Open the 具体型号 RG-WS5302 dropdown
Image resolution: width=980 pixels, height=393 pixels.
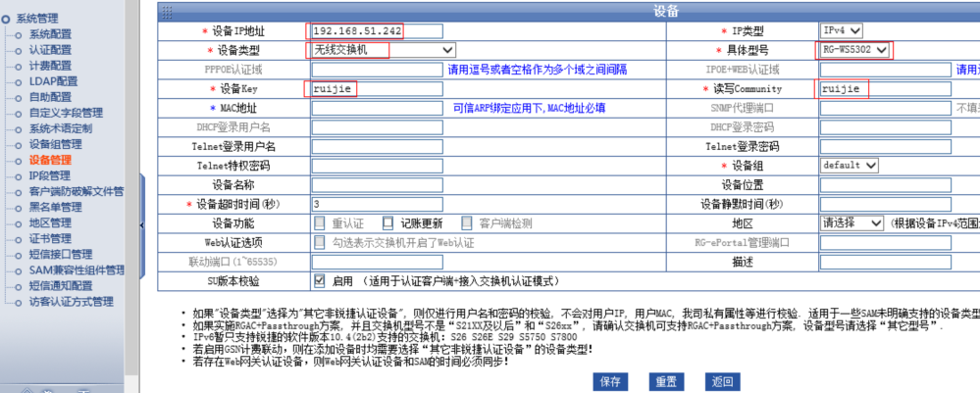[x=853, y=50]
